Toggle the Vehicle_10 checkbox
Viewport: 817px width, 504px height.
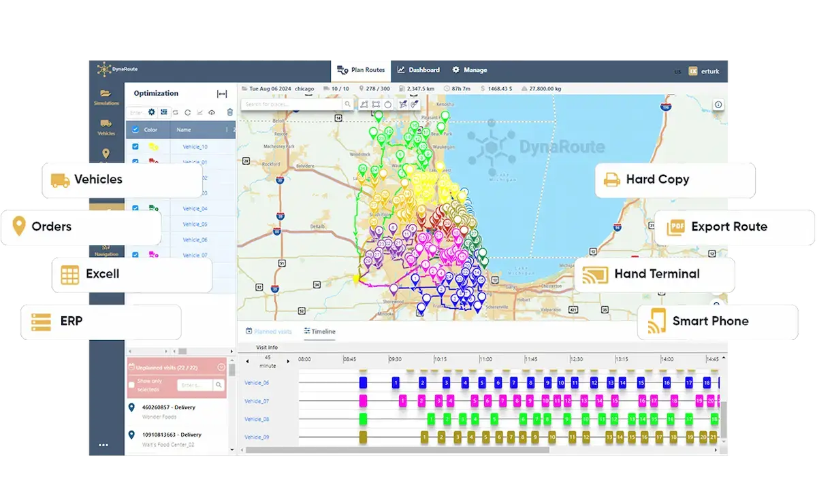[x=135, y=146]
